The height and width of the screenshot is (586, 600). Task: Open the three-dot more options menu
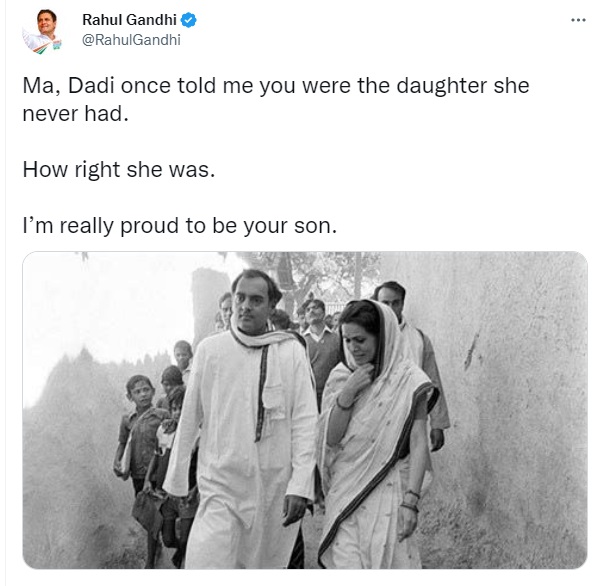(x=578, y=20)
